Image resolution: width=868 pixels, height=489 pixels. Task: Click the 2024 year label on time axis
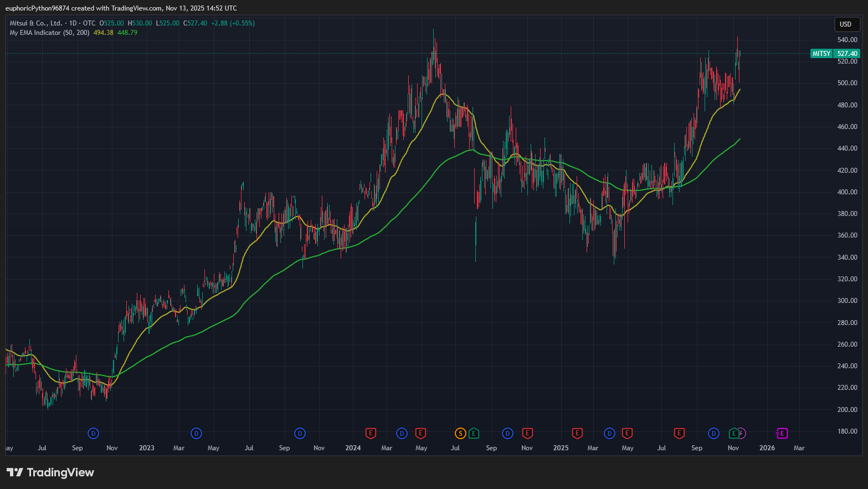[353, 448]
